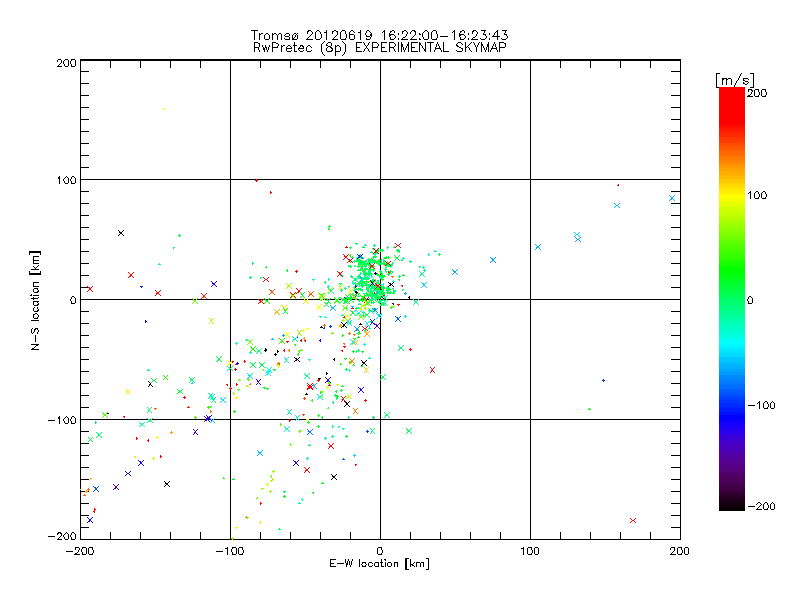Click the colorbar 0 label

tap(750, 300)
